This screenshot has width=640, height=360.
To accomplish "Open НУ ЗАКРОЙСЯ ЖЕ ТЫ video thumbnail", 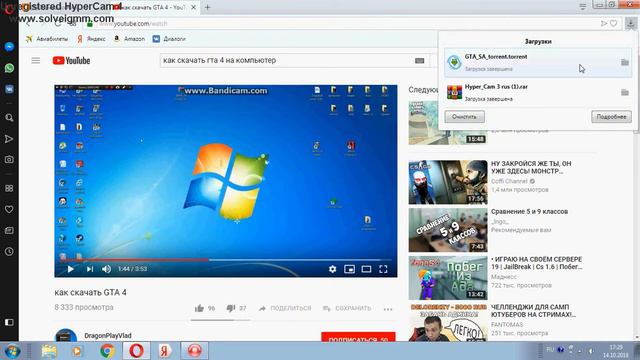I will pyautogui.click(x=448, y=182).
